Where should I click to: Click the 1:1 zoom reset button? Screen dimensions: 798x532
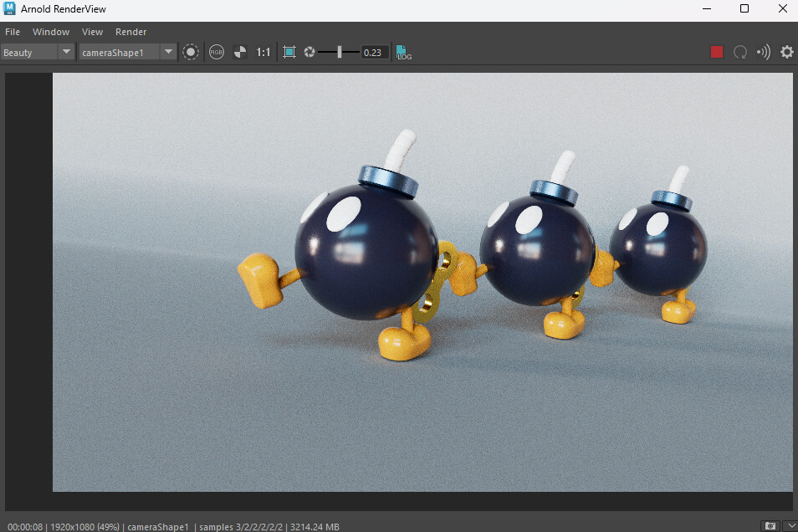pyautogui.click(x=263, y=52)
